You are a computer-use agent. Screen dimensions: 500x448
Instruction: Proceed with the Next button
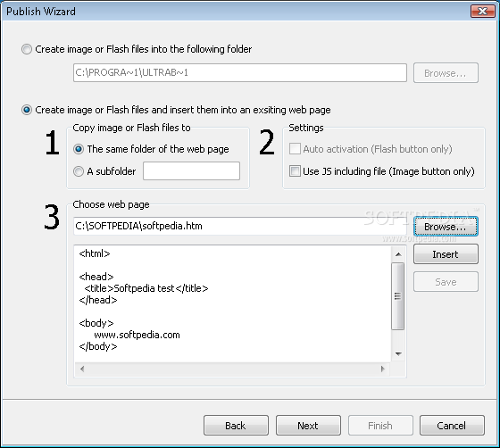click(x=308, y=426)
